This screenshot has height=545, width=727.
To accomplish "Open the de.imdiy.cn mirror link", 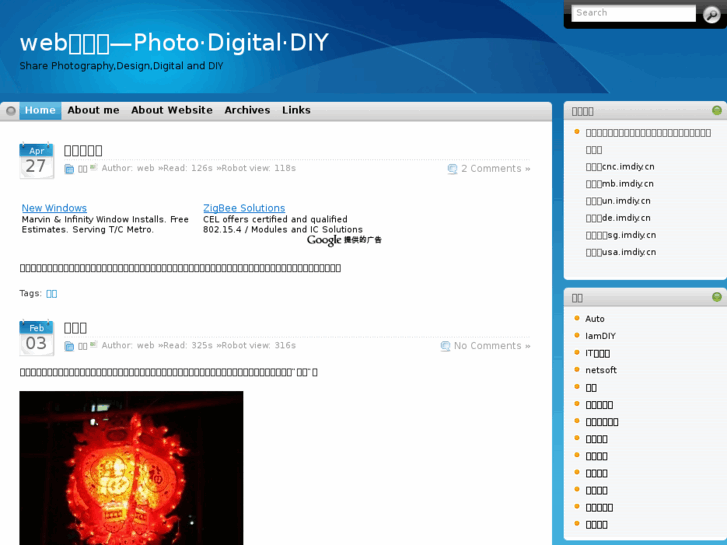I will tap(618, 218).
